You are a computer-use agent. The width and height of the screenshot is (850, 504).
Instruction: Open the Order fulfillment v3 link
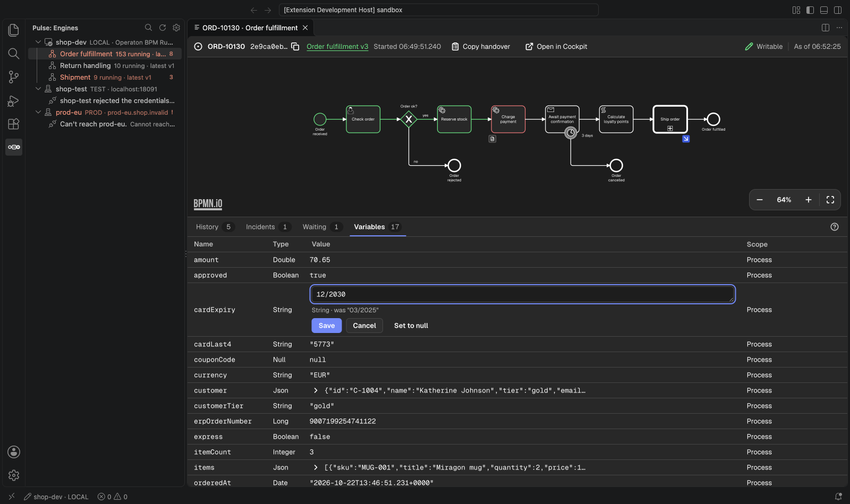[337, 46]
